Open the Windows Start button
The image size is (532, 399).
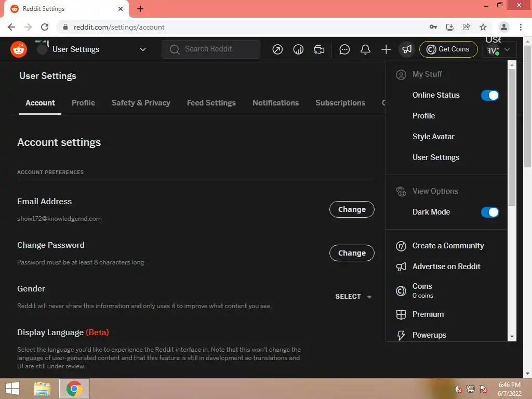coord(12,389)
